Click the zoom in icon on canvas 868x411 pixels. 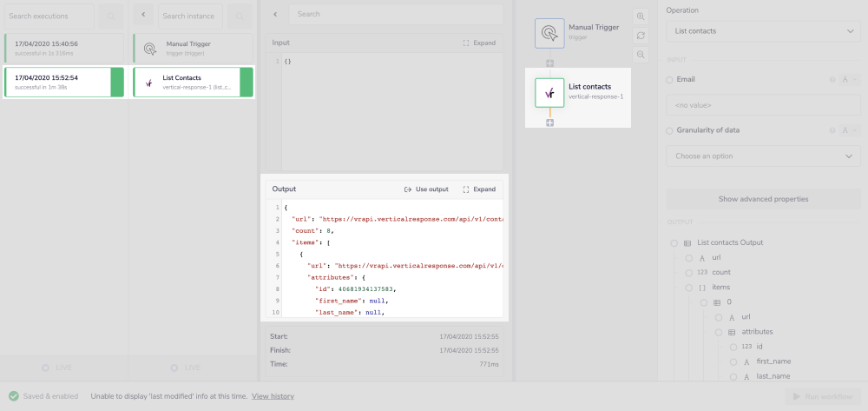click(641, 17)
